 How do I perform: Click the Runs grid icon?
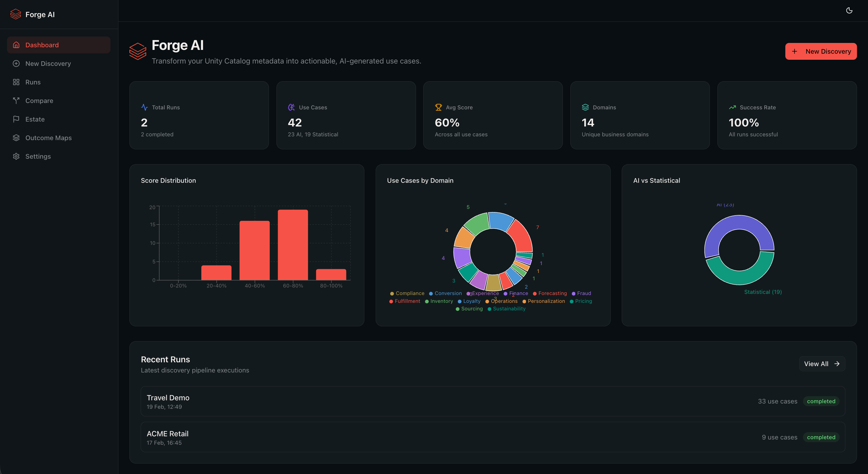(16, 82)
